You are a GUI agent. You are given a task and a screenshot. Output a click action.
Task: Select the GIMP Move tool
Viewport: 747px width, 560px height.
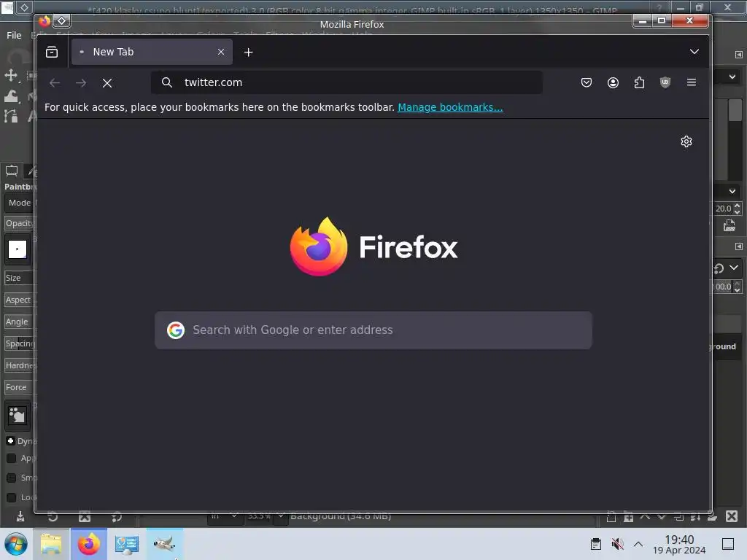point(10,75)
